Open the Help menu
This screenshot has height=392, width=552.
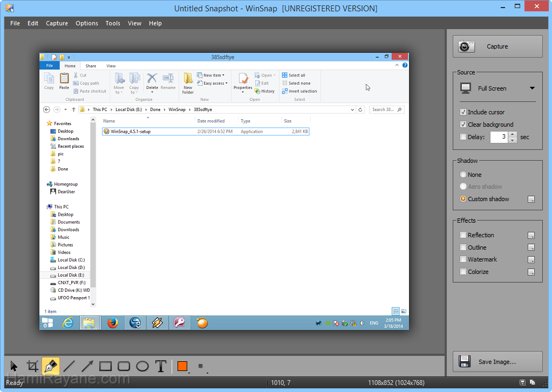point(155,23)
